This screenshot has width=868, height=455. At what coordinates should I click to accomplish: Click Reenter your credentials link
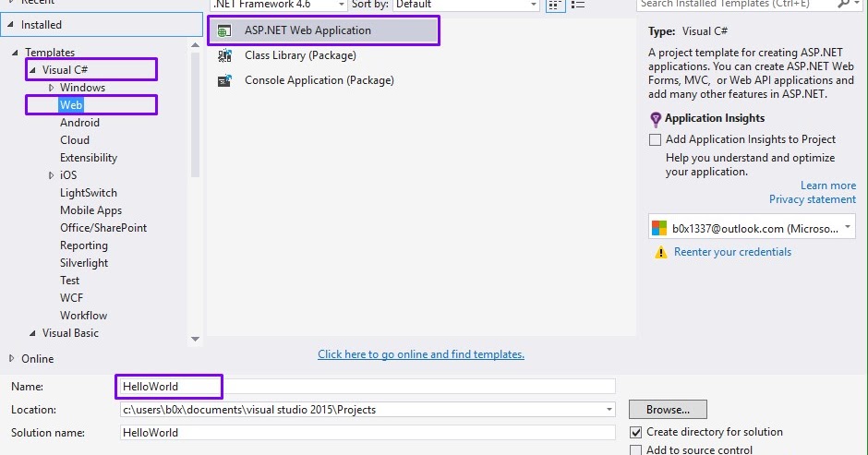(x=732, y=252)
